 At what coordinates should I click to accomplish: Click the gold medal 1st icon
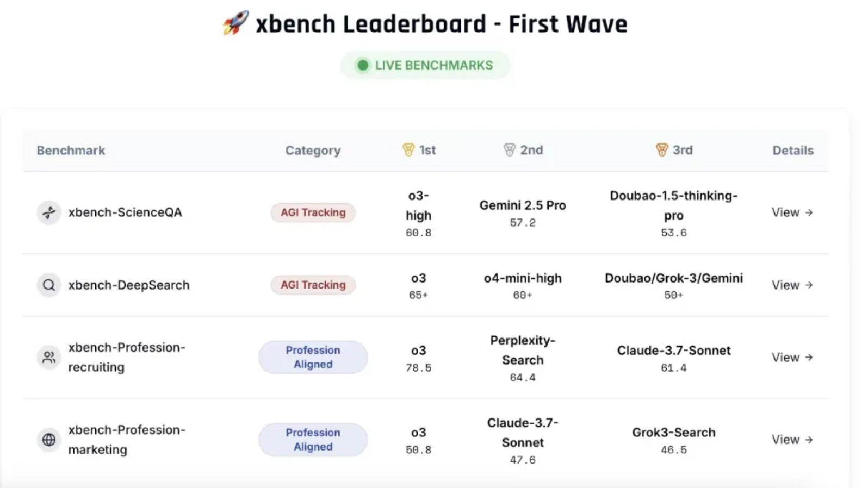(x=408, y=150)
